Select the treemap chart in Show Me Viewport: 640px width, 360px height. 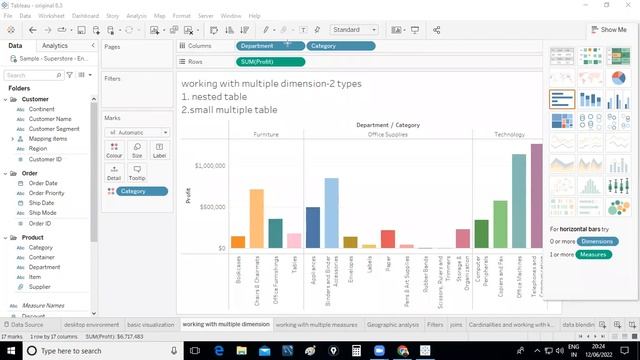click(562, 121)
